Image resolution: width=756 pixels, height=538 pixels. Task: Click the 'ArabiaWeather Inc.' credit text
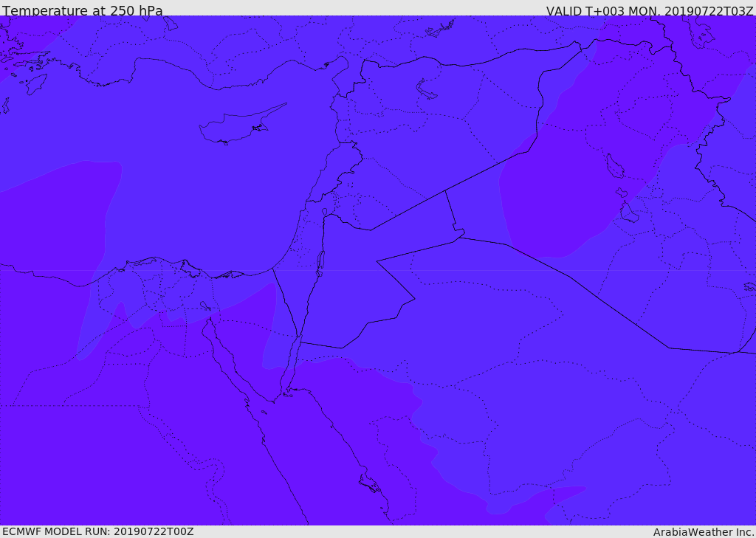(x=704, y=532)
